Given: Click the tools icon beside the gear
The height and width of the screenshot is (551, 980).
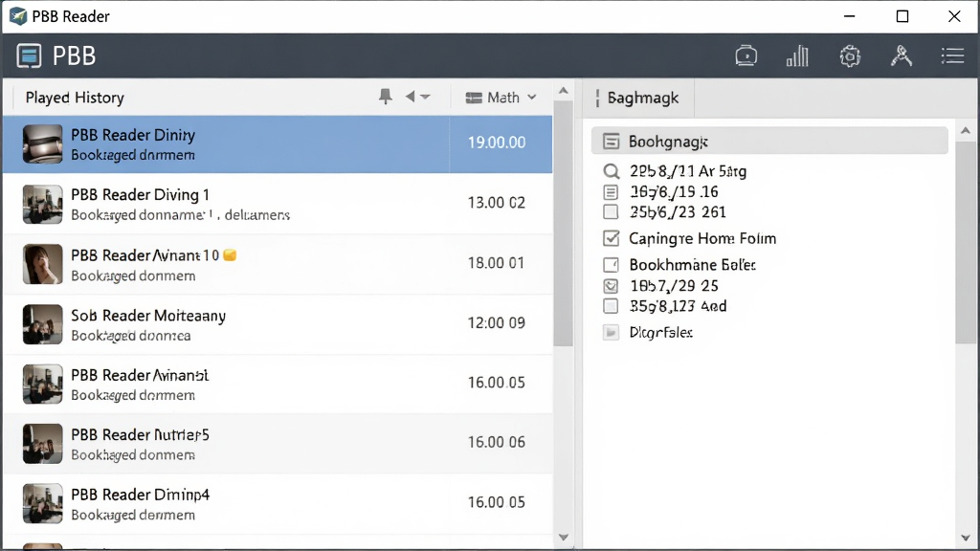Looking at the screenshot, I should pyautogui.click(x=901, y=56).
